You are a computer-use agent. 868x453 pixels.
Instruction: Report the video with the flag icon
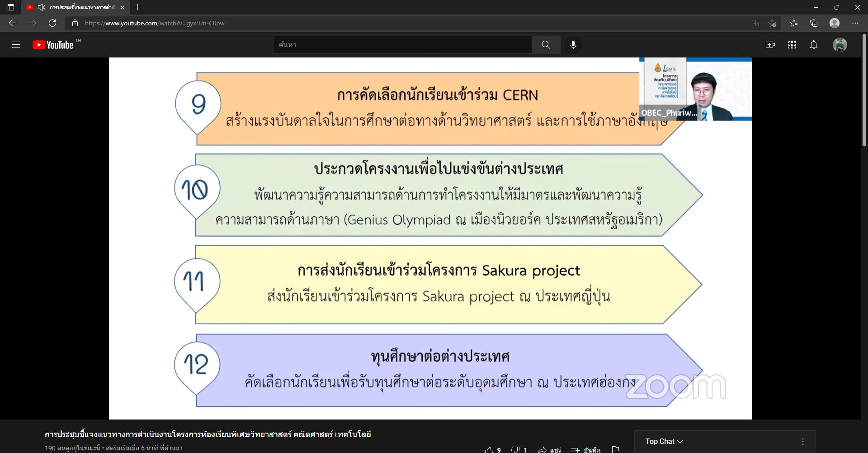(615, 449)
